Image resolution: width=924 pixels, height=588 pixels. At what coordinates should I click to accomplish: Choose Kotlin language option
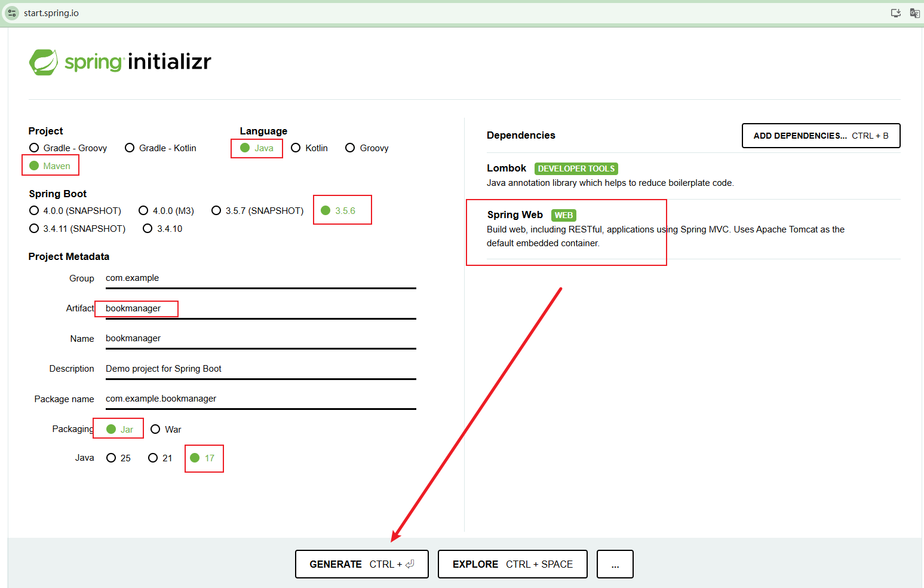coord(309,148)
